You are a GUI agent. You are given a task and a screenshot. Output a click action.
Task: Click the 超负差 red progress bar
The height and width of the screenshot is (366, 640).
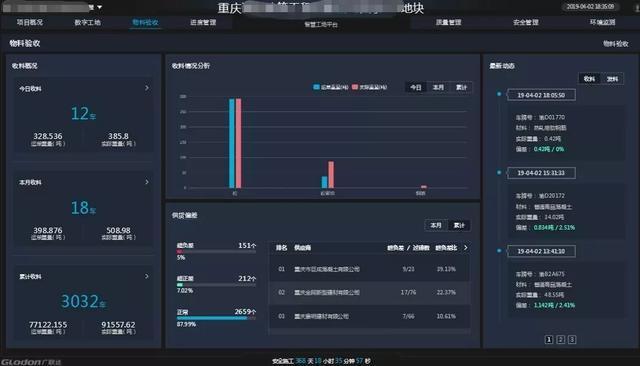tap(216, 252)
